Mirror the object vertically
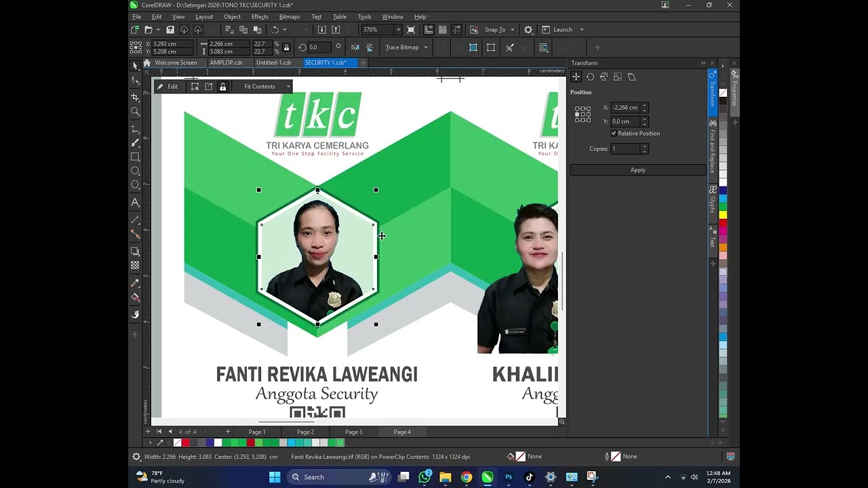This screenshot has height=488, width=868. tap(370, 47)
